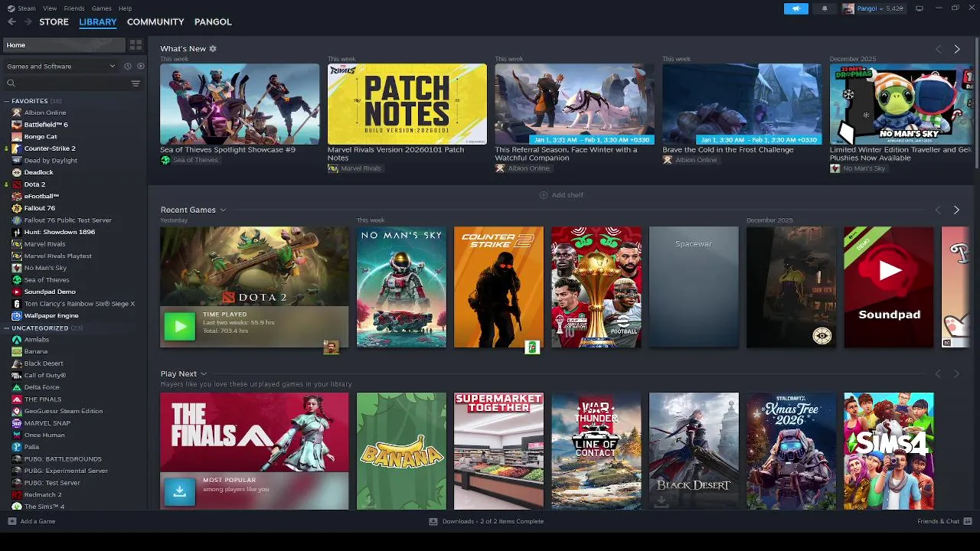Click Add a Game link
This screenshot has width=980, height=551.
[38, 521]
